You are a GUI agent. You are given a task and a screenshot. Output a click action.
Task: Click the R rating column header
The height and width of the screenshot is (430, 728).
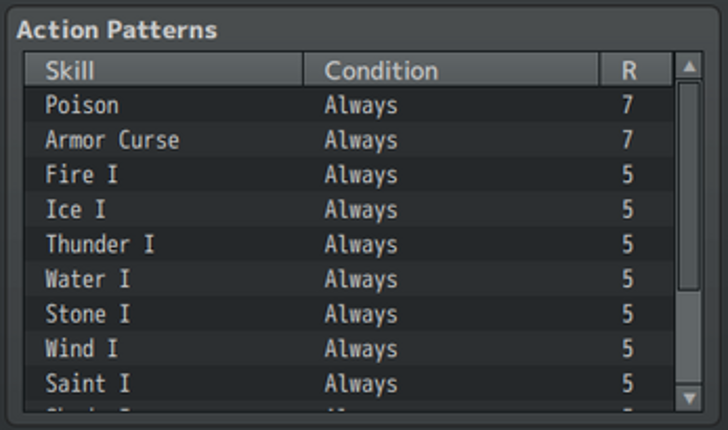point(636,70)
